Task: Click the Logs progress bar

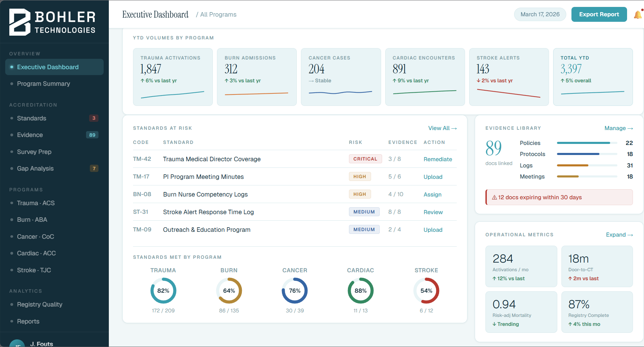Action: coord(587,165)
